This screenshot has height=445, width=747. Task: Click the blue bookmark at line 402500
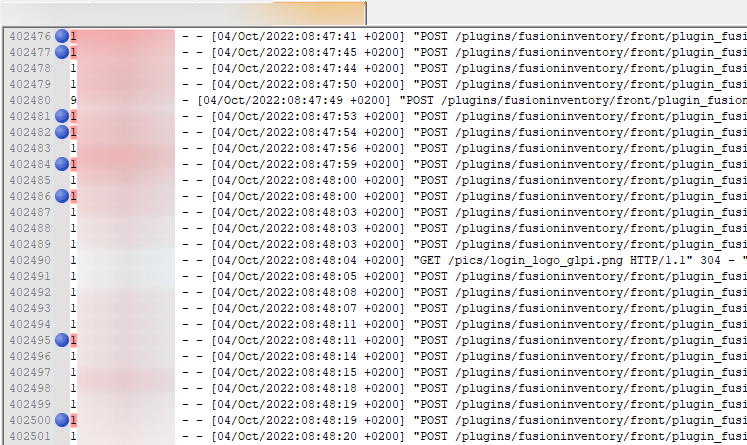[x=62, y=420]
